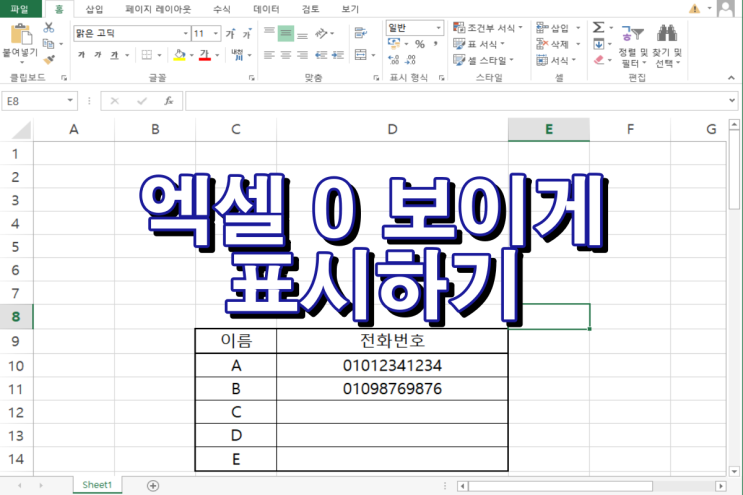
Task: Click the accounting currency format icon
Action: tap(394, 44)
